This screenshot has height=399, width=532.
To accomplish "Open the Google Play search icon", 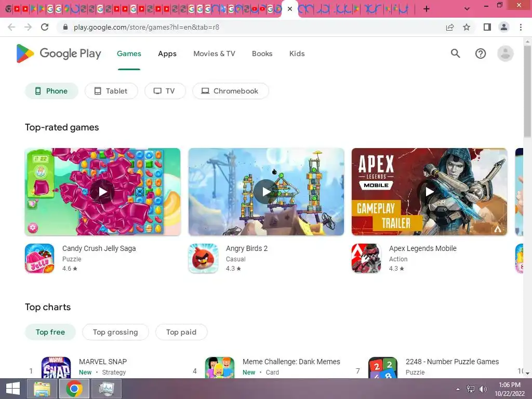I will pyautogui.click(x=455, y=54).
